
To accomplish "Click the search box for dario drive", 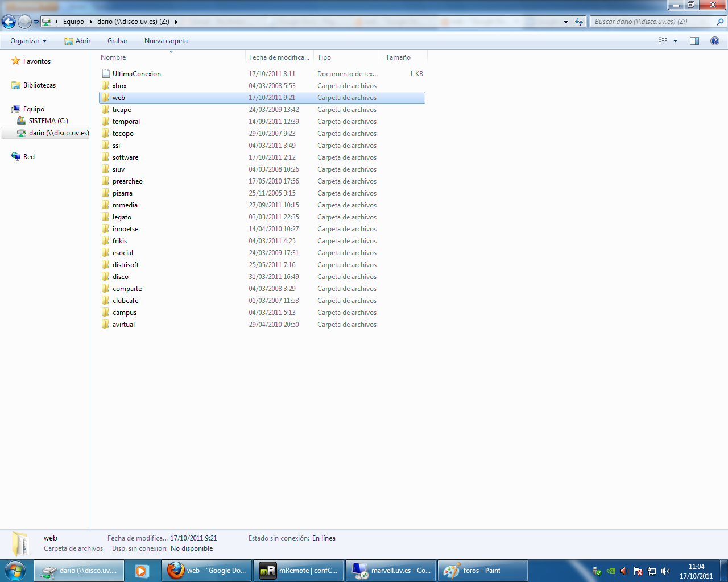I will tap(654, 22).
